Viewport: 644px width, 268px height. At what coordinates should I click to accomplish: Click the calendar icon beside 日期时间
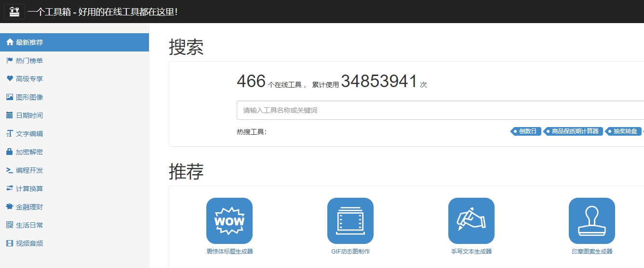coord(10,115)
